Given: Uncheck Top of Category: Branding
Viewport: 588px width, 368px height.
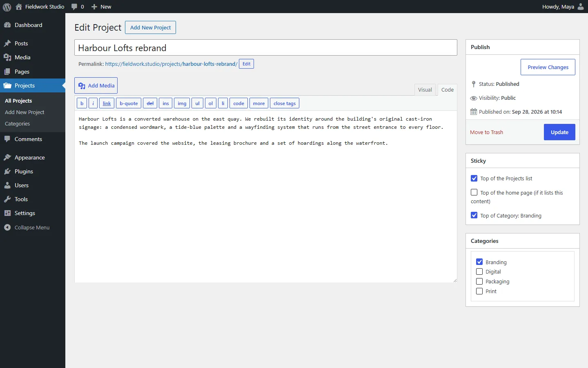Looking at the screenshot, I should coord(474,215).
